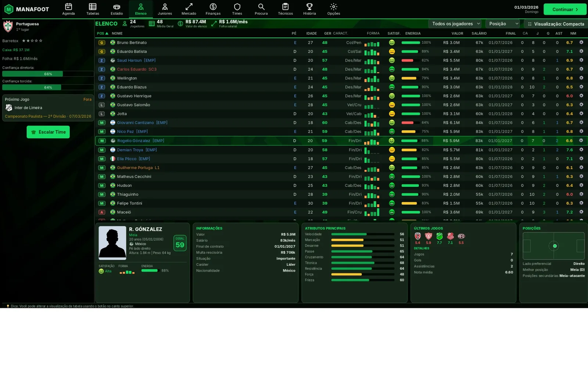This screenshot has height=365, width=588.
Task: Switch to the Tabelas tab
Action: point(93,9)
